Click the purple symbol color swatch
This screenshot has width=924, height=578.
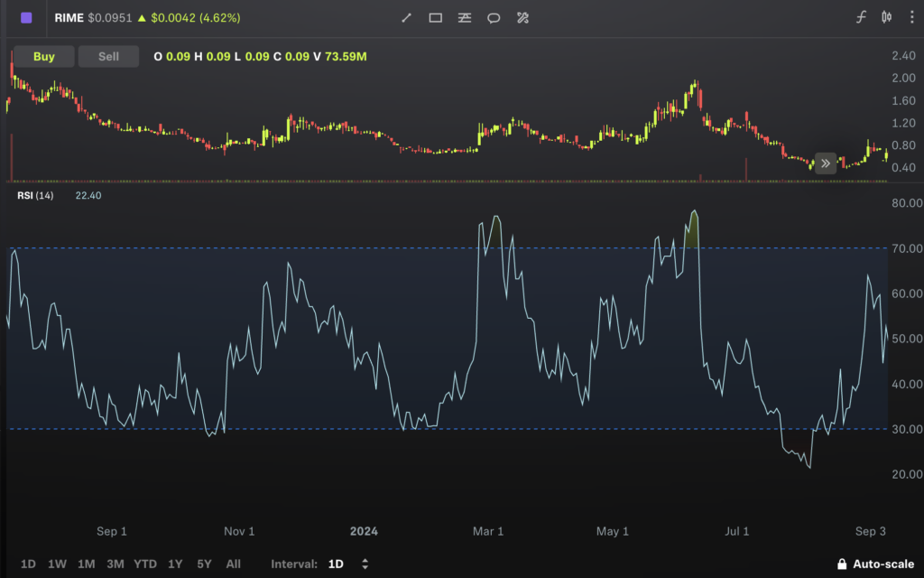(25, 16)
